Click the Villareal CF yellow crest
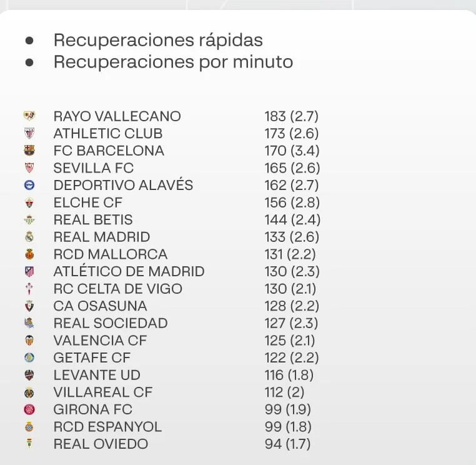The width and height of the screenshot is (476, 465). click(29, 392)
